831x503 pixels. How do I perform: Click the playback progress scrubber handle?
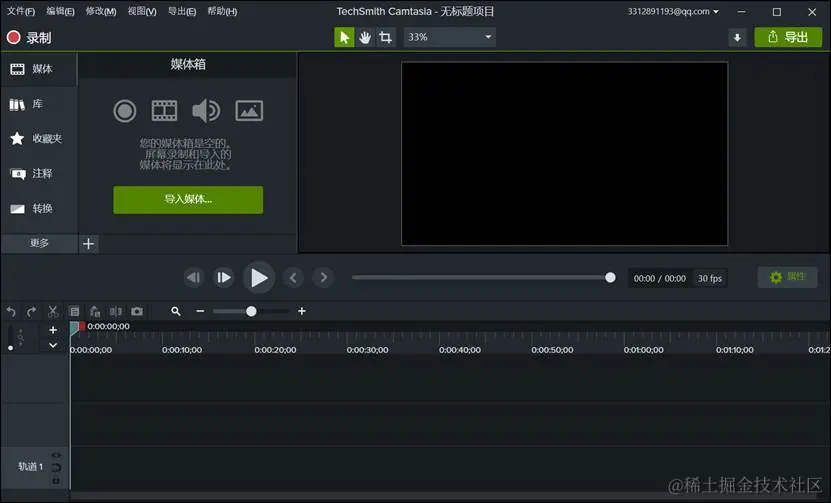(610, 277)
